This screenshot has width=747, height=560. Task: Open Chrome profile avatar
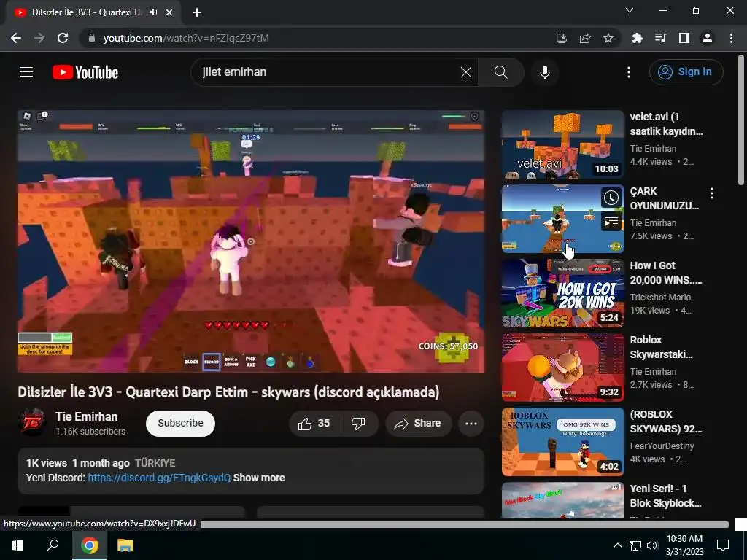708,38
